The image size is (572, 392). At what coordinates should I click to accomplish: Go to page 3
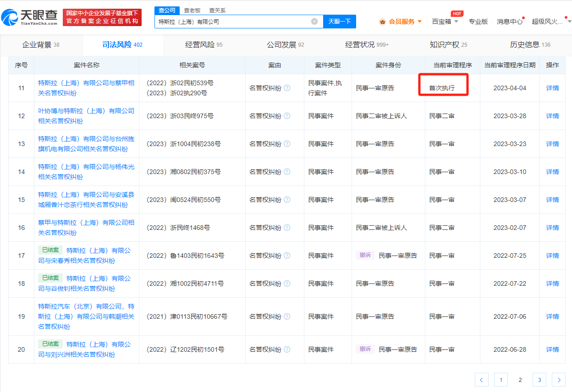click(539, 380)
